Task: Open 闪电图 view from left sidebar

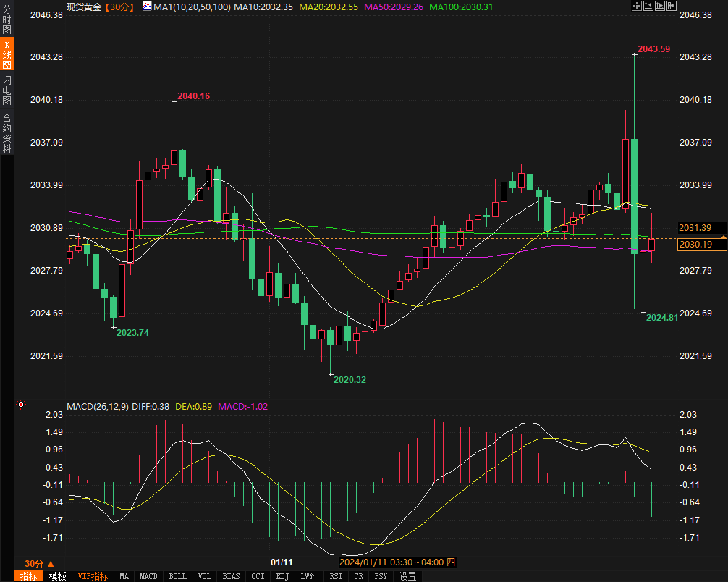Action: coord(7,90)
